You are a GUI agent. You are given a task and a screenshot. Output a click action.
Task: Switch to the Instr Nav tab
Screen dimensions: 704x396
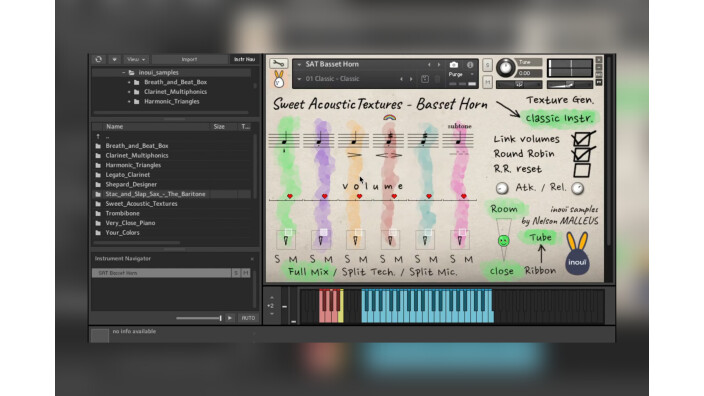244,59
